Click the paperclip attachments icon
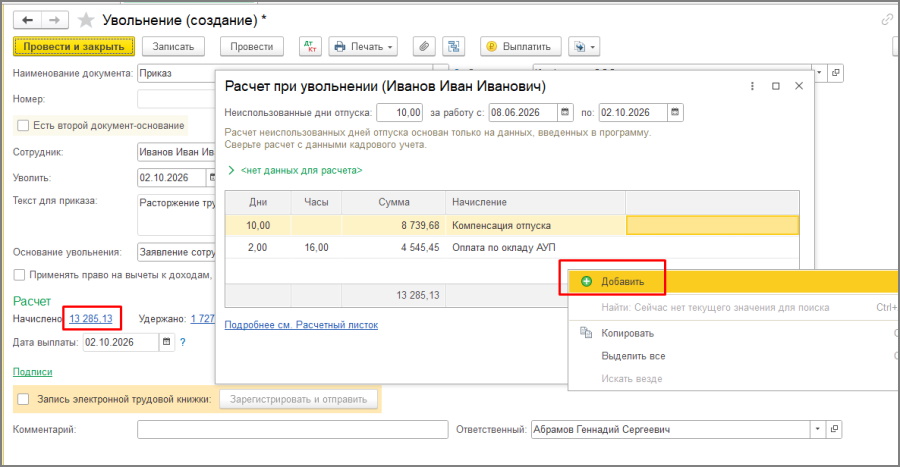Image resolution: width=900 pixels, height=467 pixels. (x=424, y=46)
